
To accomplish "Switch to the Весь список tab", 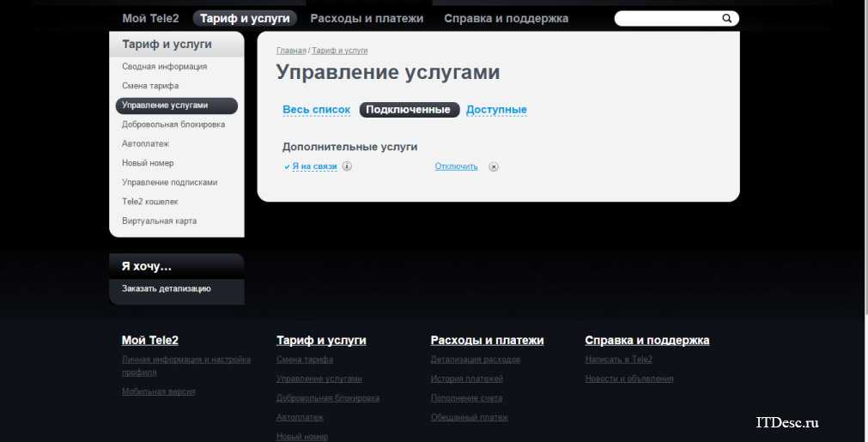I will coord(317,110).
